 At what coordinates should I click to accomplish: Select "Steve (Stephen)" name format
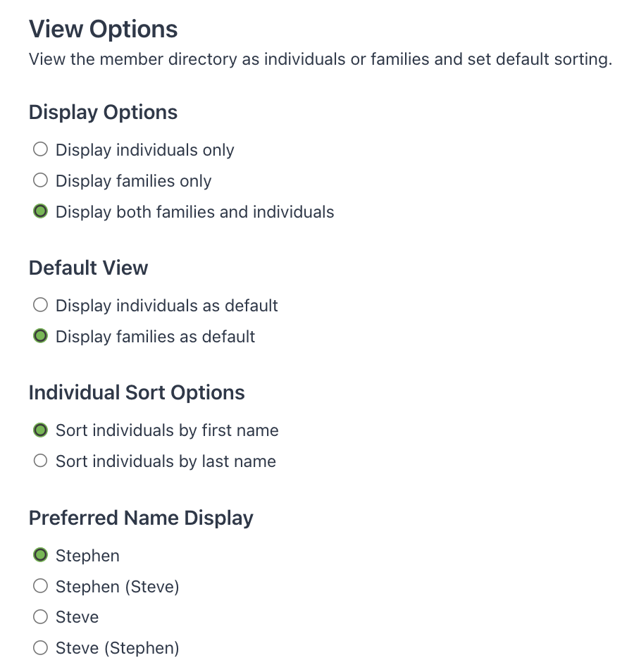tap(40, 647)
